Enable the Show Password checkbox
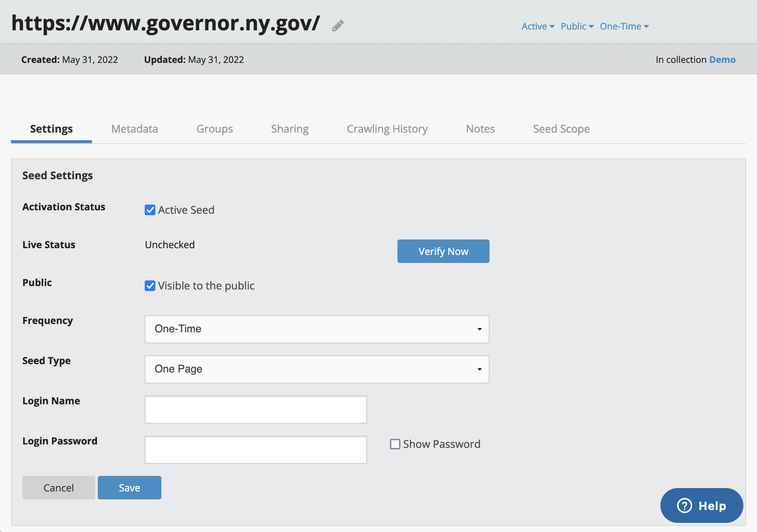Viewport: 757px width, 532px height. pos(395,444)
